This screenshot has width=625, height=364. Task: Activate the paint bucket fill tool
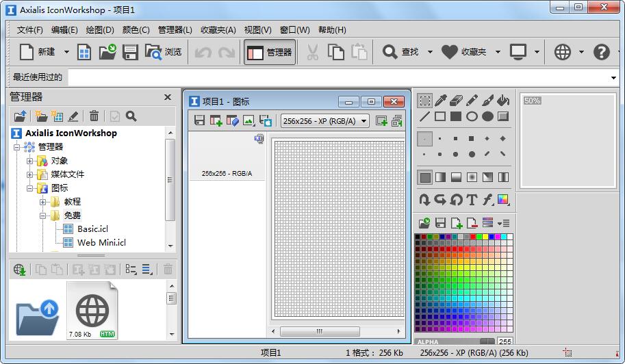coord(503,101)
